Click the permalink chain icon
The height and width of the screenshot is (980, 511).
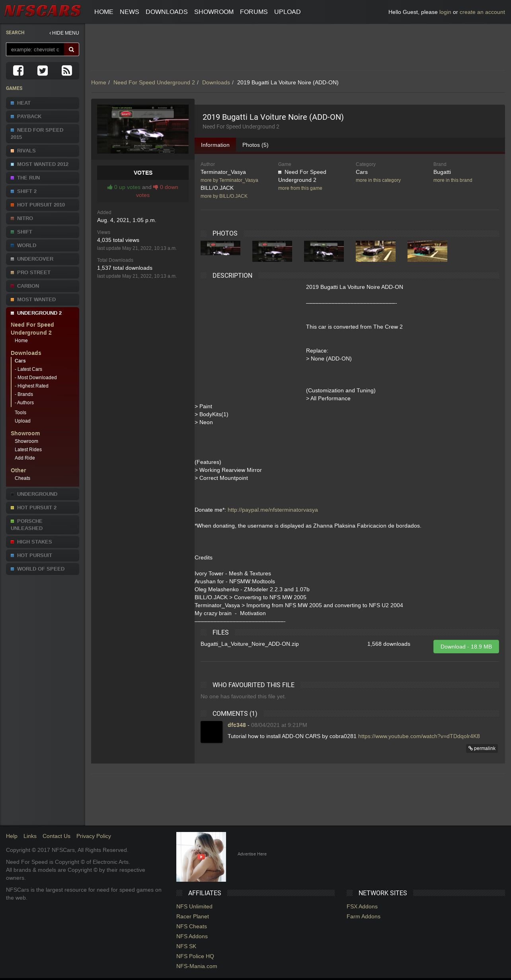tap(470, 748)
